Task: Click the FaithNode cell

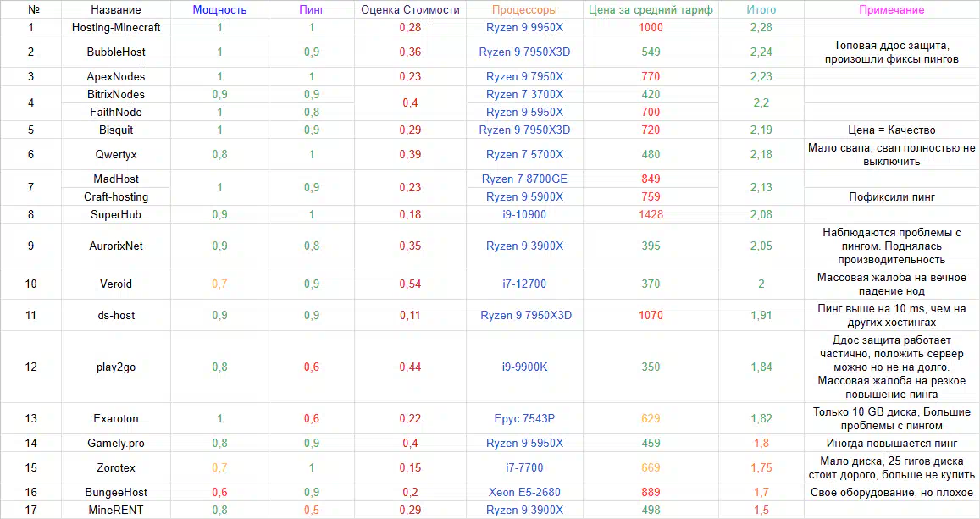Action: tap(116, 112)
